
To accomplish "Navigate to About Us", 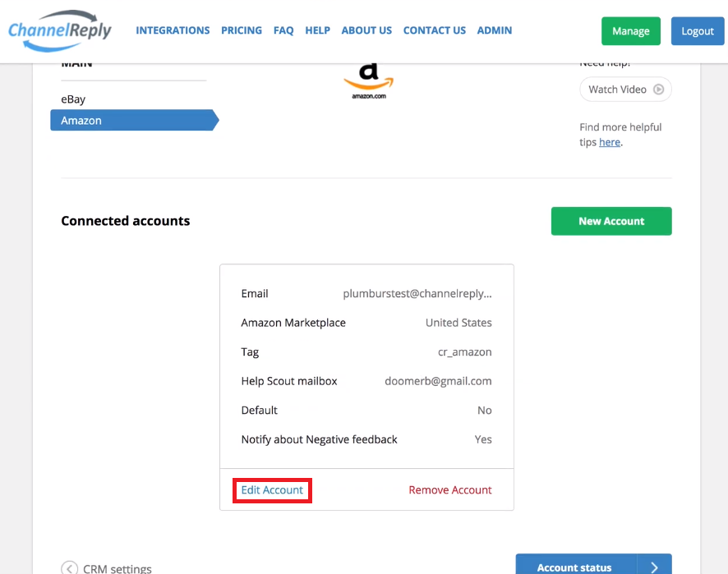I will pos(366,30).
